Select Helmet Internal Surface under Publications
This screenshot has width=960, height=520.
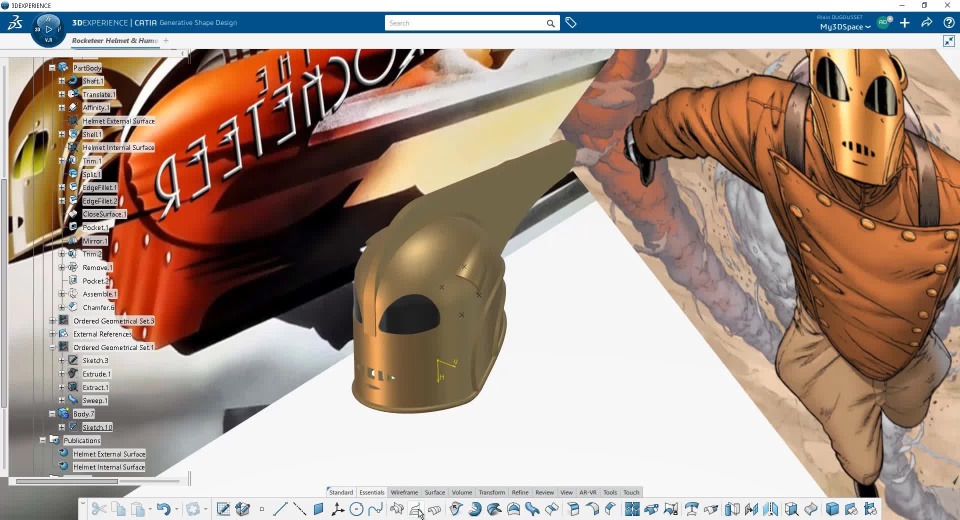(x=109, y=467)
